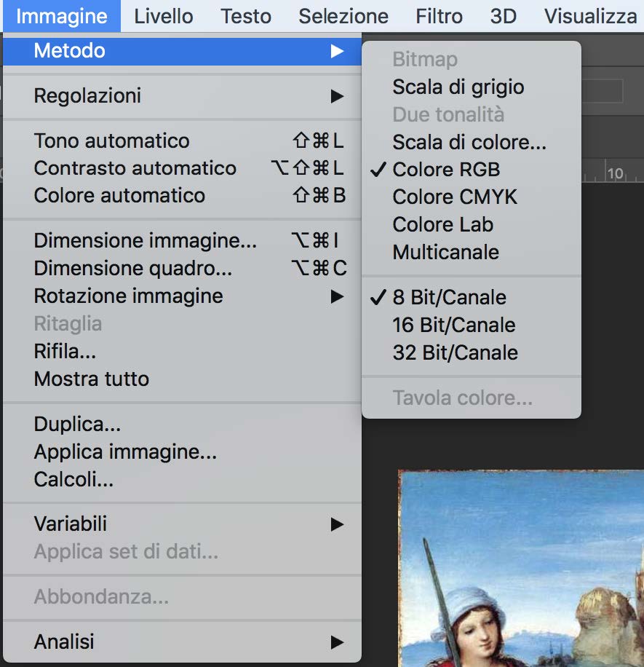Choose the Rifila... command
This screenshot has width=644, height=667.
[x=182, y=352]
